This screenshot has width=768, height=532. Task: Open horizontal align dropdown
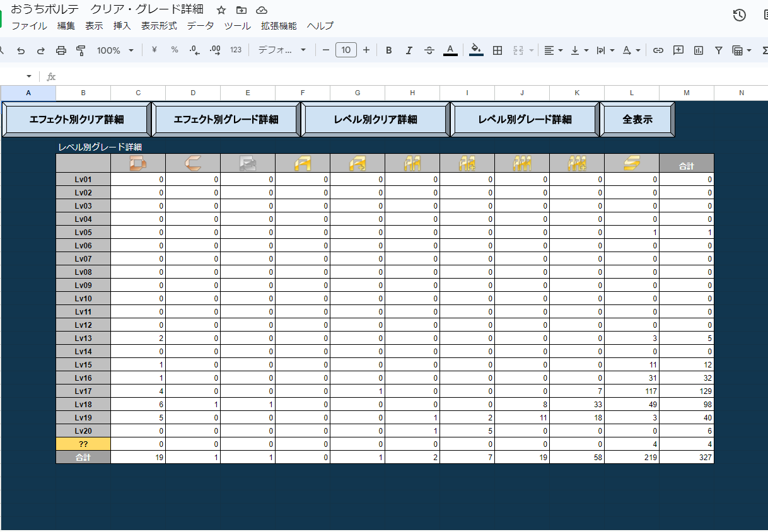coord(553,50)
